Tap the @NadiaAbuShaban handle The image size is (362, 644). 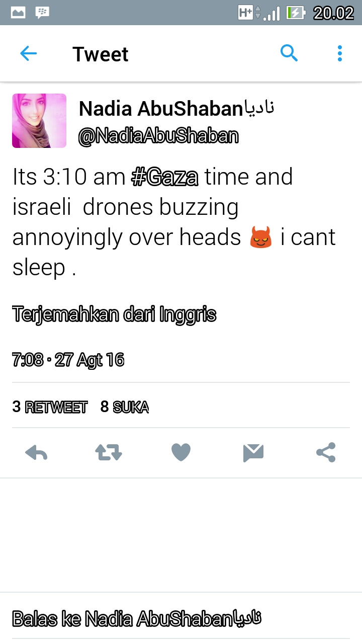pos(158,136)
